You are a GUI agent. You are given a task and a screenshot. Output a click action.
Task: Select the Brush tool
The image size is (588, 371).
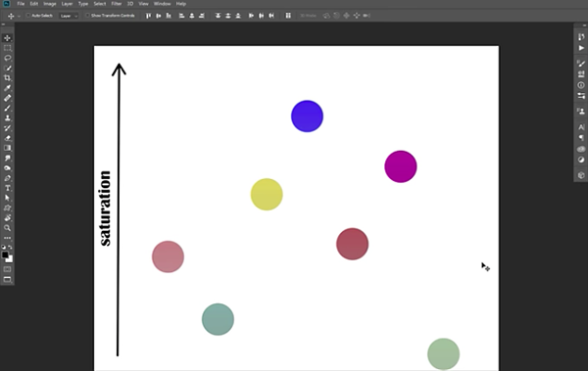tap(7, 108)
